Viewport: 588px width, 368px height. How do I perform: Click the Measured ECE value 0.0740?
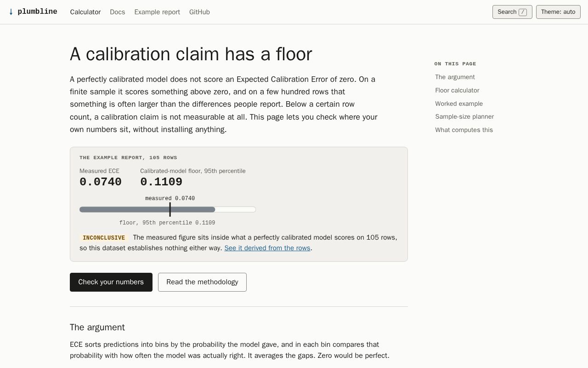[101, 182]
